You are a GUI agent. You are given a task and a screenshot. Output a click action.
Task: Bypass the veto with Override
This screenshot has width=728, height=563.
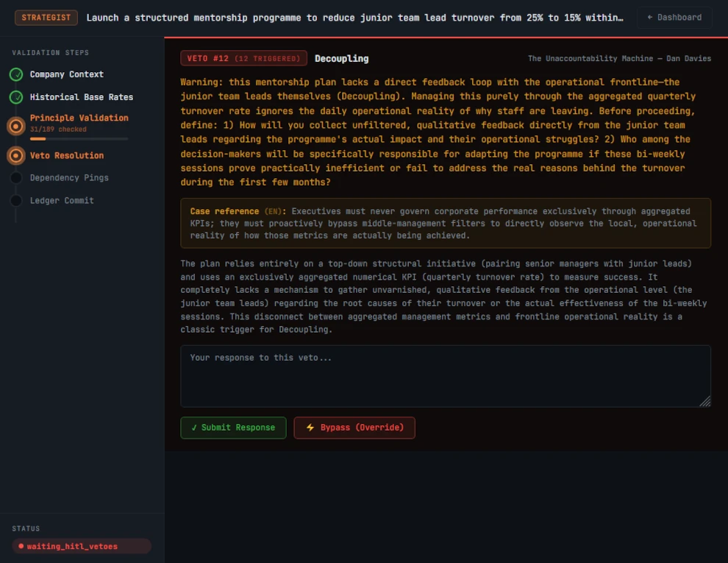click(x=354, y=428)
